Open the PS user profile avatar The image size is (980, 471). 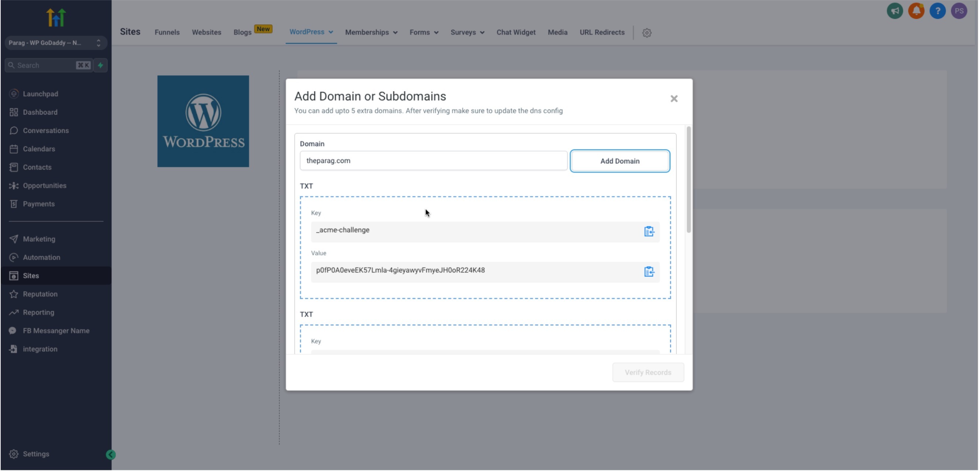[958, 11]
